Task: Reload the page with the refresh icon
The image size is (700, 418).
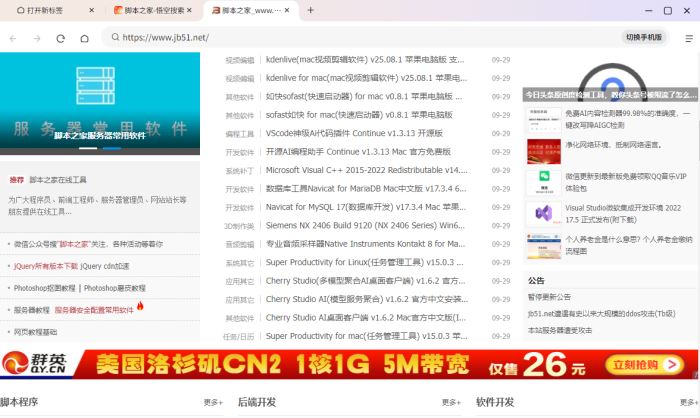Action: tap(61, 38)
